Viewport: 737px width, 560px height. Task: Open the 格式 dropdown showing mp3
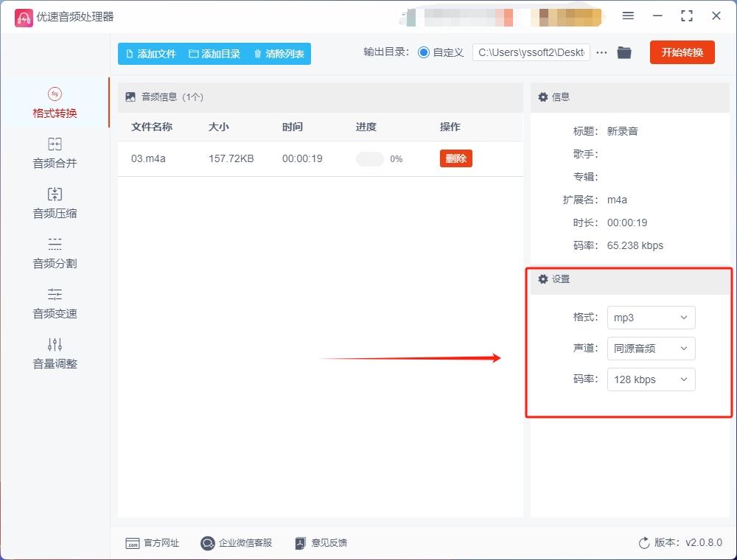(x=651, y=318)
